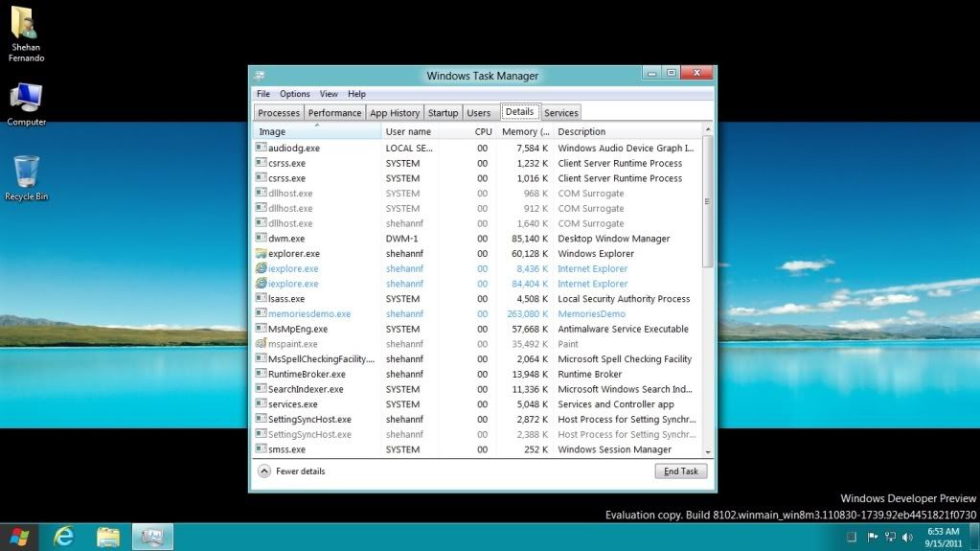Open the Shehan Fernando desktop folder icon

(26, 33)
